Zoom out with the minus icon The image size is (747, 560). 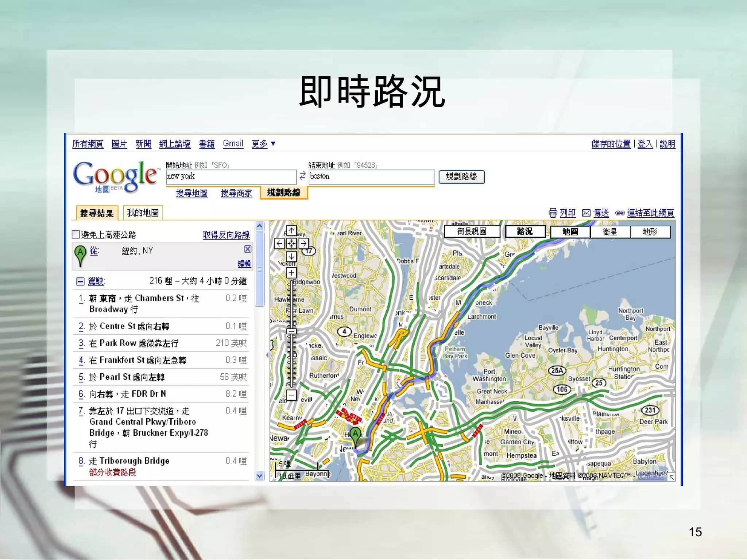[291, 395]
